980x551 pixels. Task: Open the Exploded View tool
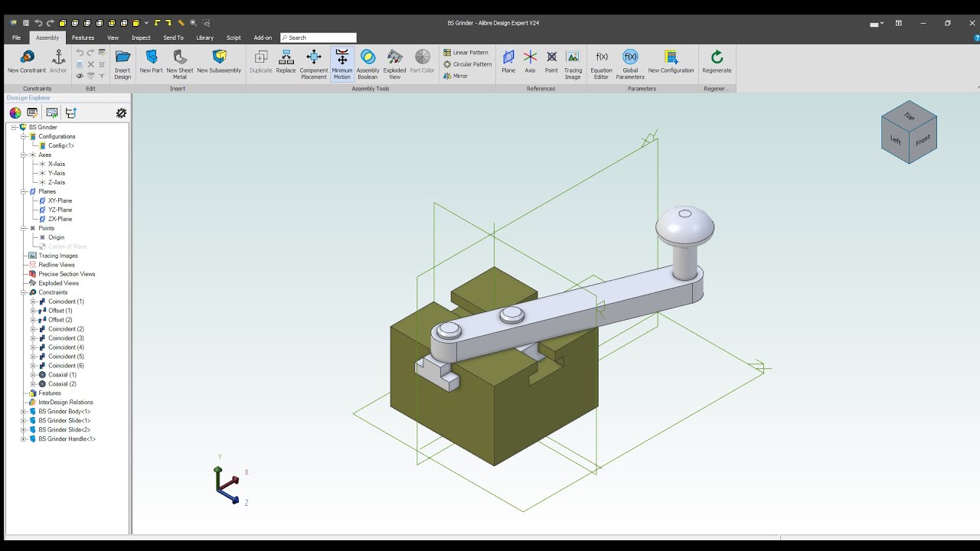click(x=394, y=64)
